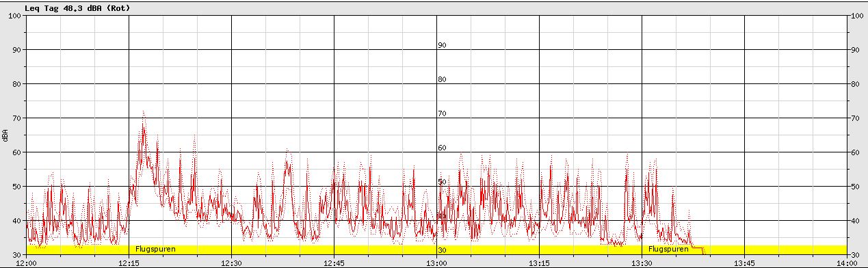Click the chart title Leq Tag 48.3 dBA (Rot)

pos(77,8)
